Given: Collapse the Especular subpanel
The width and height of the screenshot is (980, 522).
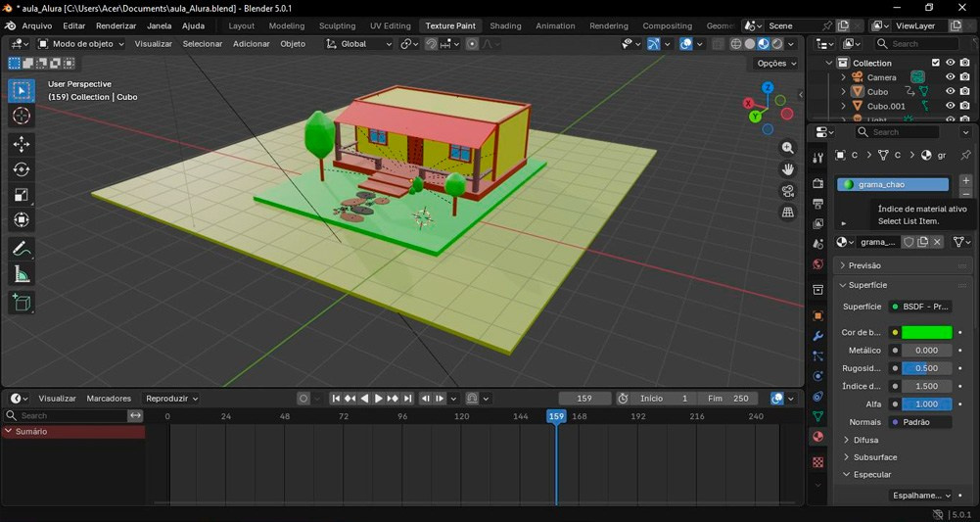Looking at the screenshot, I should [x=872, y=474].
